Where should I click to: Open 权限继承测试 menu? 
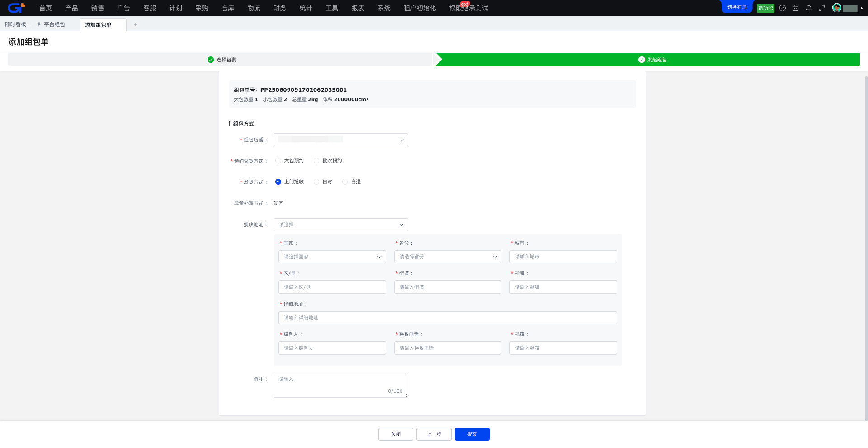(469, 8)
